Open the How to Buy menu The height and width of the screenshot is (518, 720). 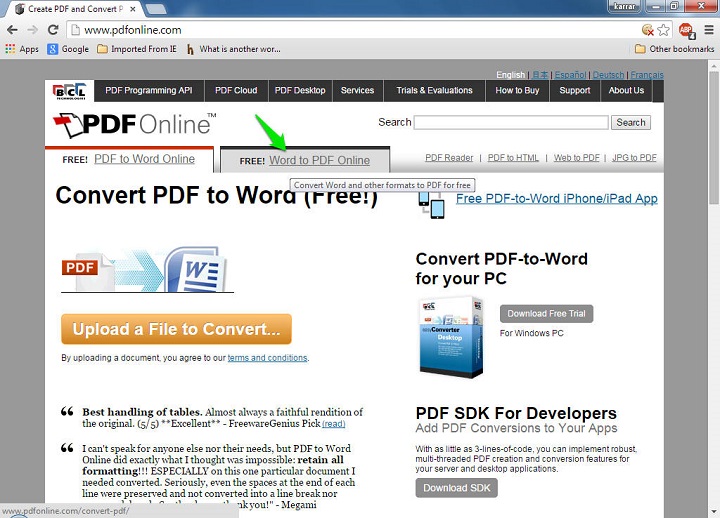coord(517,90)
